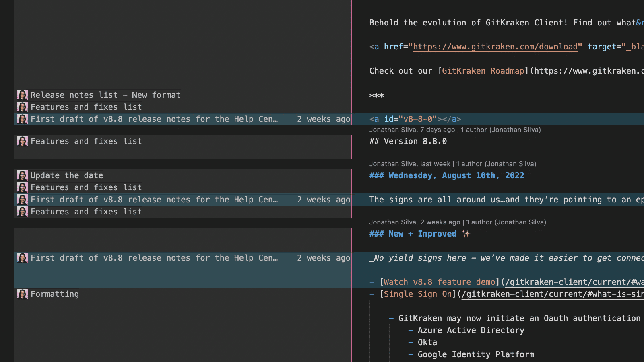644x362 pixels.
Task: Select the "Formatting" blame annotation text
Action: pos(55,294)
